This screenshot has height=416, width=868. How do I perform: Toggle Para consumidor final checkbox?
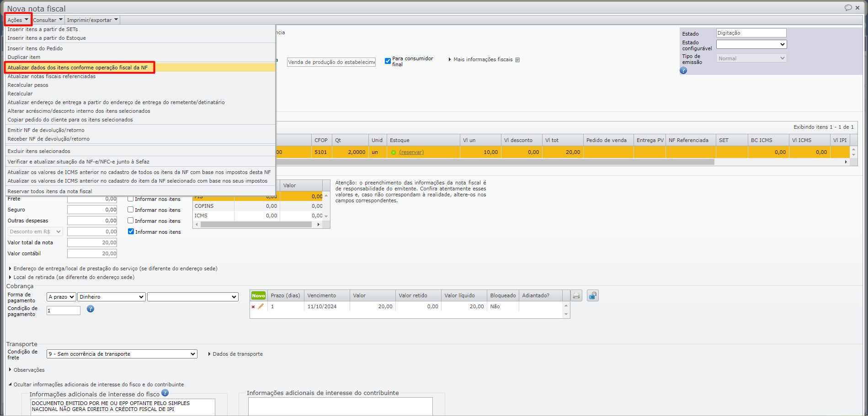[388, 61]
